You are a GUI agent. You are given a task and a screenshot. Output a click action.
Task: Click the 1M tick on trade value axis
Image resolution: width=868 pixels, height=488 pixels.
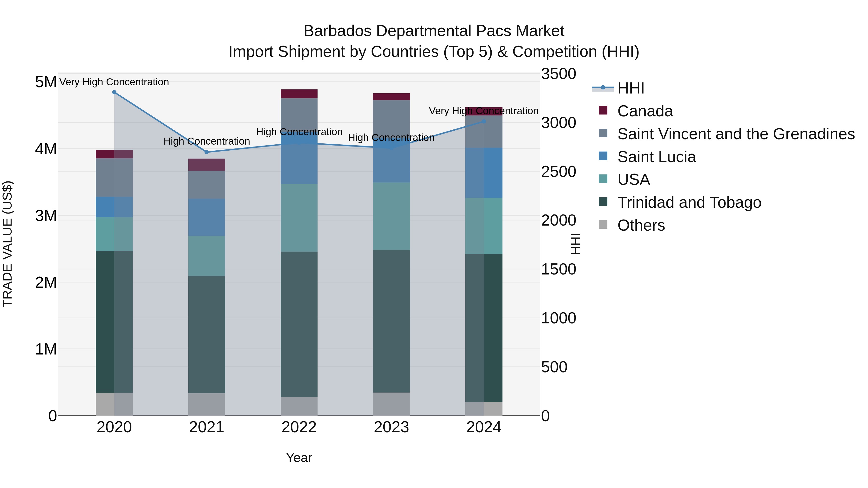(x=46, y=349)
